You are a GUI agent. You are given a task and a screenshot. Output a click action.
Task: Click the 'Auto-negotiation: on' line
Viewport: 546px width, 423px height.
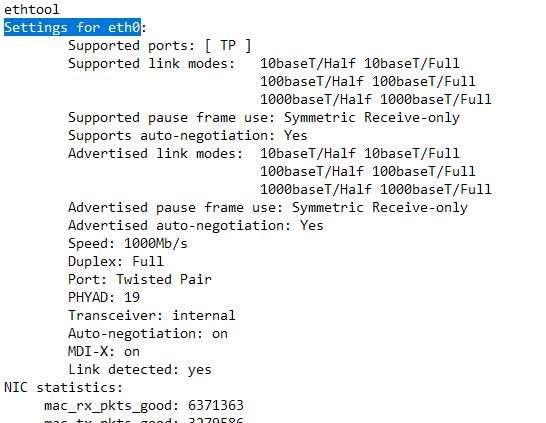click(x=148, y=334)
